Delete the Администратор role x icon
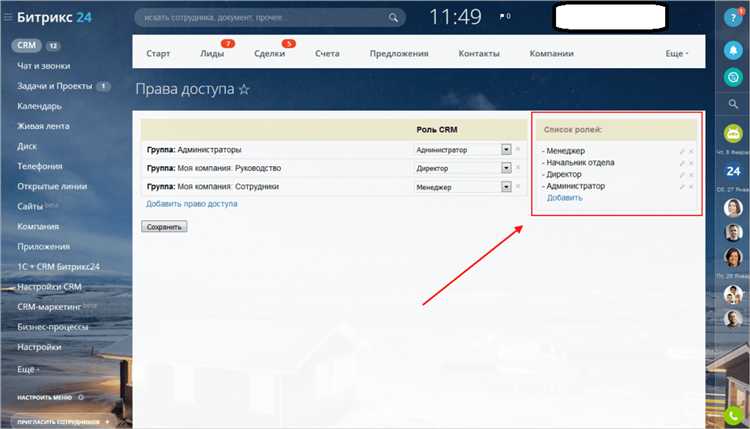The width and height of the screenshot is (750, 429). 691,187
